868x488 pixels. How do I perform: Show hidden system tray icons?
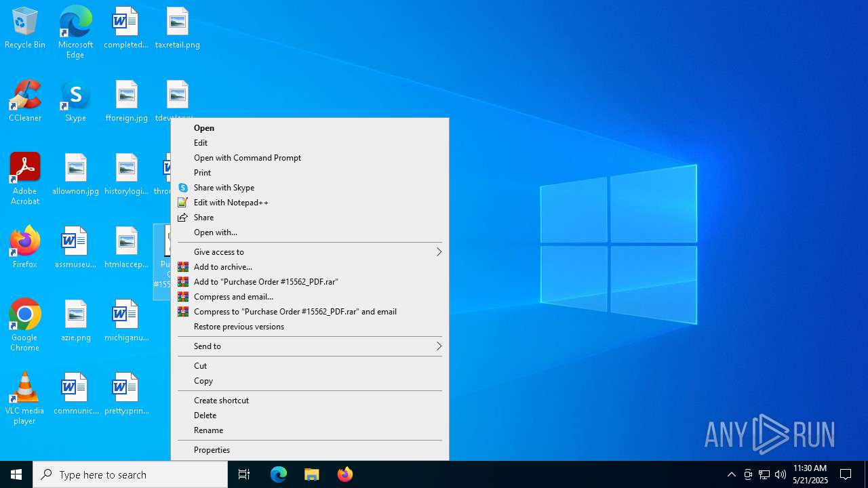coord(731,474)
